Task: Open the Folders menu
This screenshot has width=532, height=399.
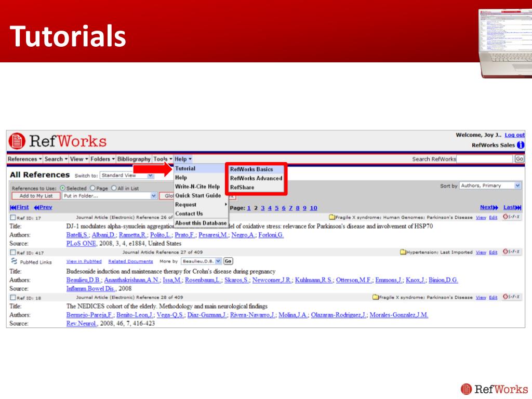Action: coord(102,159)
